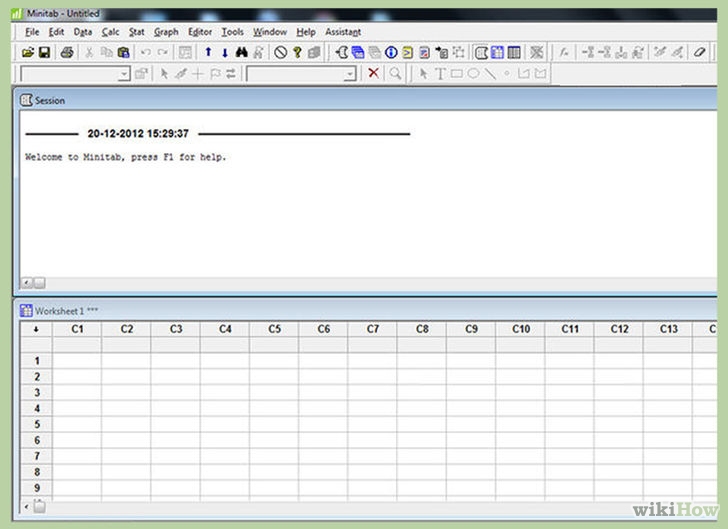Click the Redo arrow icon
This screenshot has height=529, width=728.
tap(162, 52)
